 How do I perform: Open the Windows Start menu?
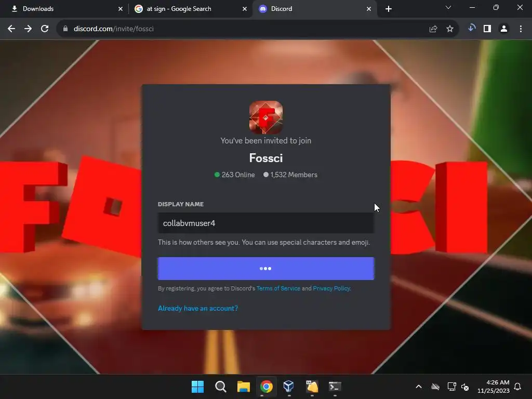[198, 387]
